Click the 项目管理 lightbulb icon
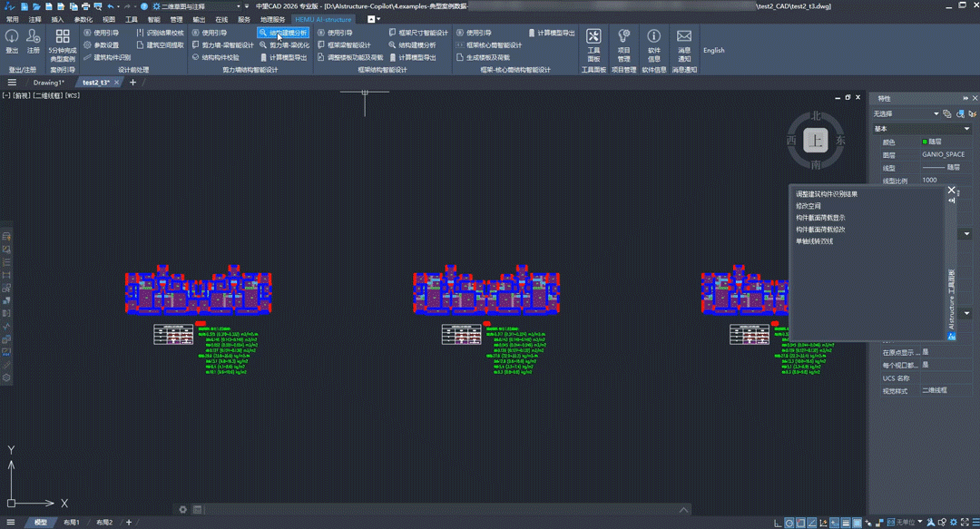 (623, 37)
